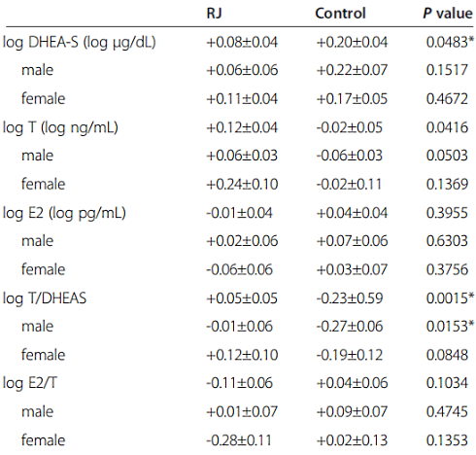Click P value 0.0015 with asterisk
Viewport: 476px width, 455px height.
pyautogui.click(x=450, y=298)
